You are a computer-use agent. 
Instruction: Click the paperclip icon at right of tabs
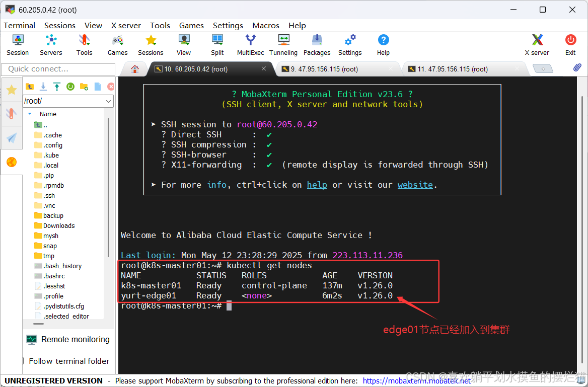[577, 67]
